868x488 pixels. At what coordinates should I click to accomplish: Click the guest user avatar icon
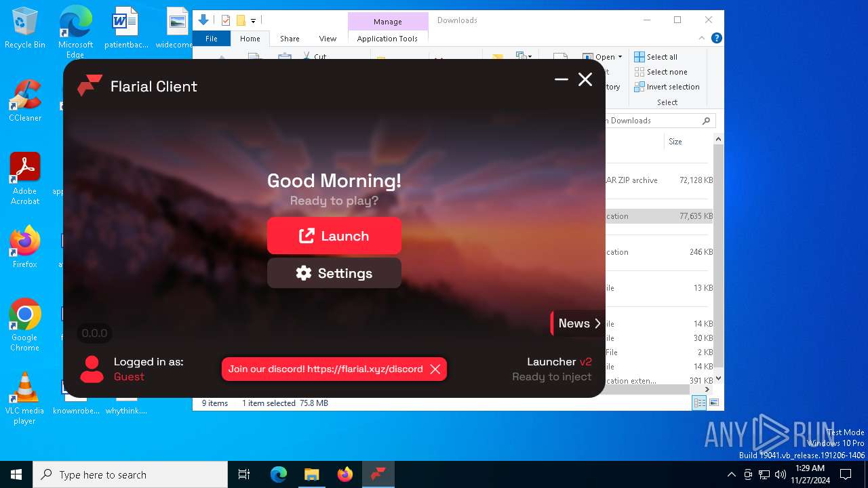point(92,369)
